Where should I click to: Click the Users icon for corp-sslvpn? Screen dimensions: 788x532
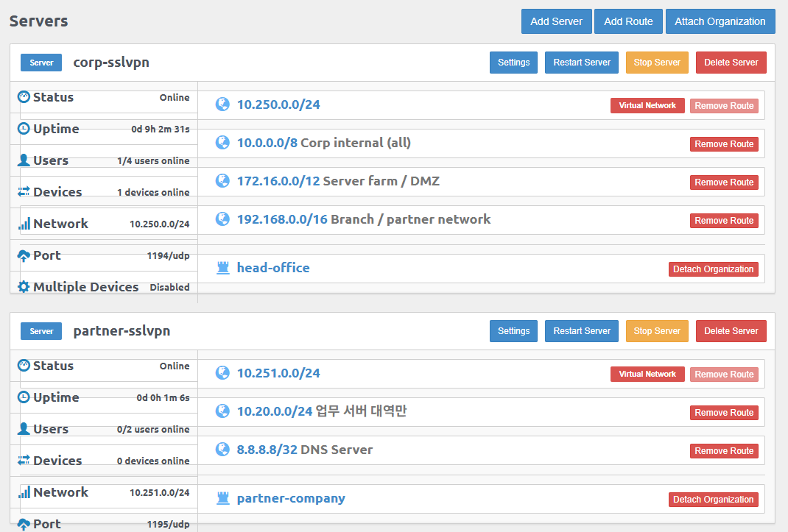pyautogui.click(x=24, y=160)
